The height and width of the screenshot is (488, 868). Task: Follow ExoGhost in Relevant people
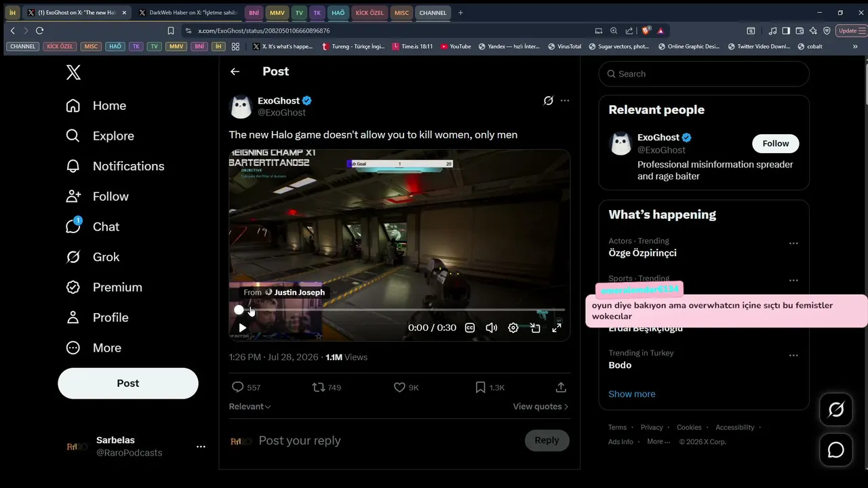(776, 144)
